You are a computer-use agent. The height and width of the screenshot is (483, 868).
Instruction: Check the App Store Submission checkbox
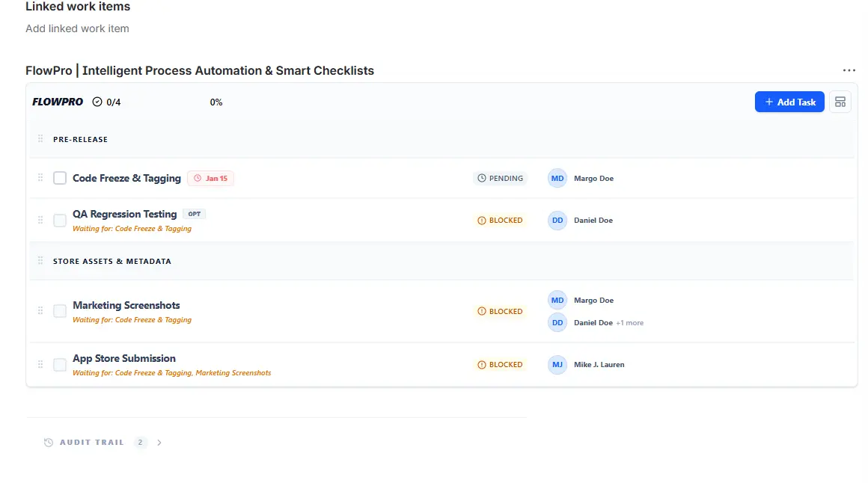tap(60, 365)
